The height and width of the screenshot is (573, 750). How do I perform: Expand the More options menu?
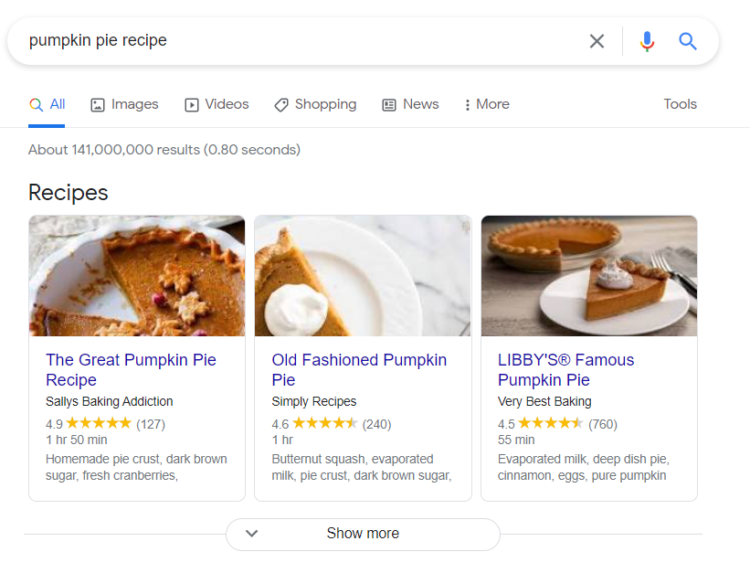[487, 104]
